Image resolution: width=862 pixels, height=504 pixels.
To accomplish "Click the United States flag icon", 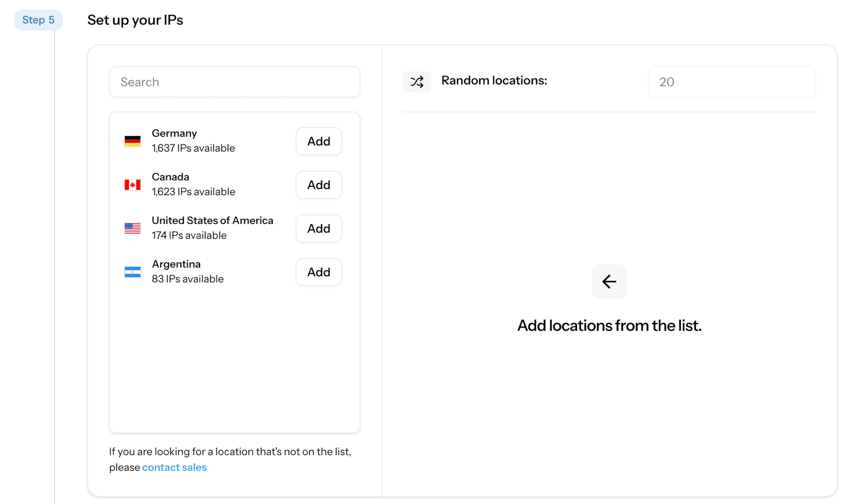I will 132,228.
